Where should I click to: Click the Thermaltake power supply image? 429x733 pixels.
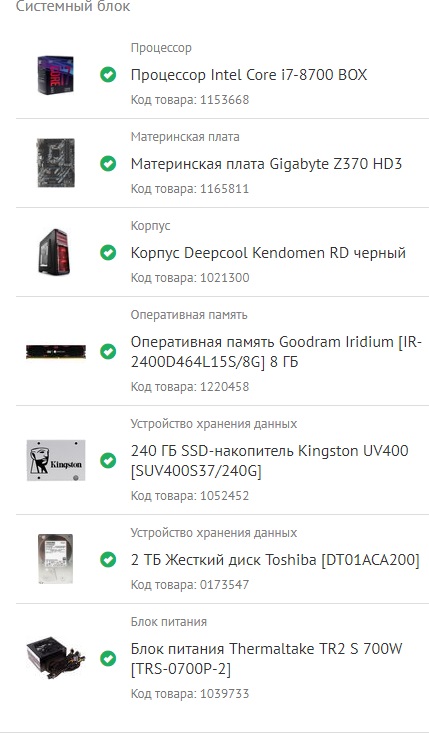tap(56, 658)
